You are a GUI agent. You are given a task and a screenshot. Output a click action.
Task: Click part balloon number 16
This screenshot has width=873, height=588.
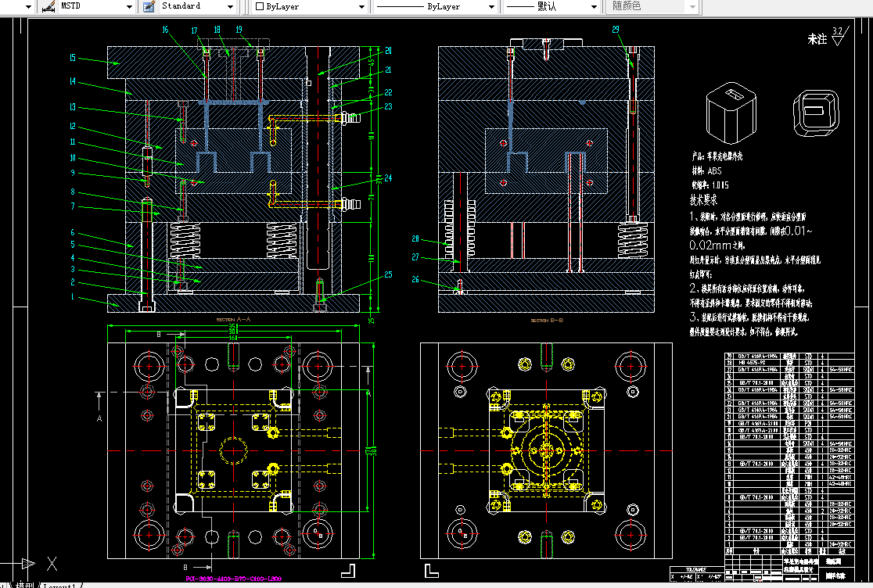coord(165,30)
